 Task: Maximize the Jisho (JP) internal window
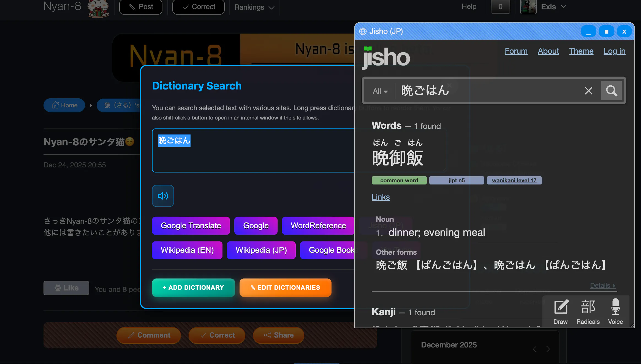click(606, 31)
